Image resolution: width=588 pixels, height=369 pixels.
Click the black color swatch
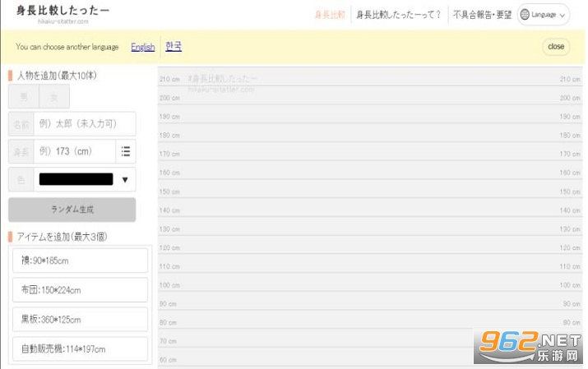click(76, 179)
